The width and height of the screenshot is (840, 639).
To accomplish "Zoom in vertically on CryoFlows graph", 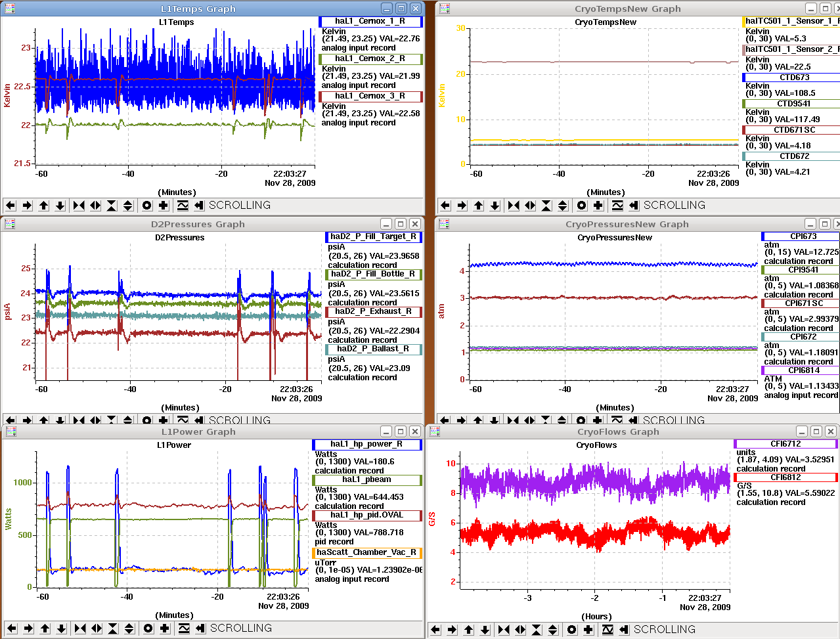I will pyautogui.click(x=537, y=630).
